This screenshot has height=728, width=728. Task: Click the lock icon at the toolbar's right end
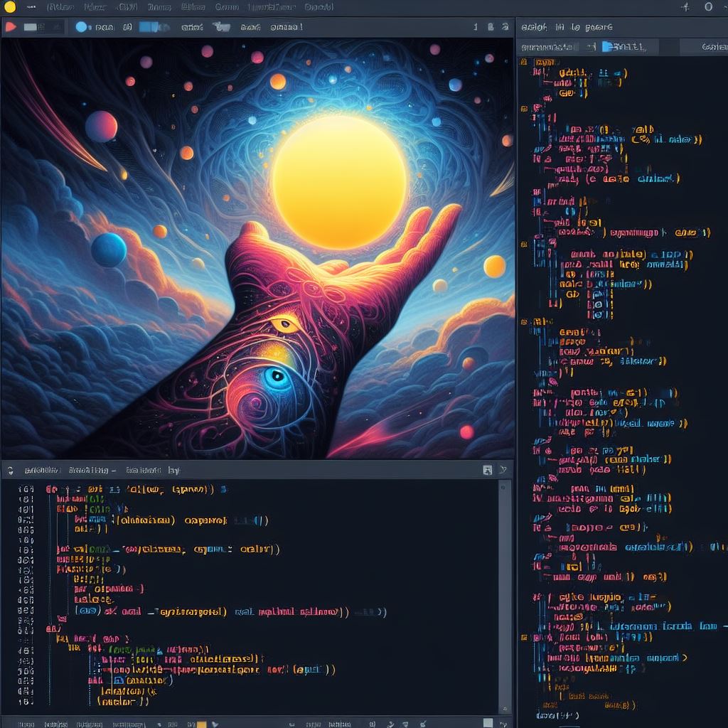491,27
